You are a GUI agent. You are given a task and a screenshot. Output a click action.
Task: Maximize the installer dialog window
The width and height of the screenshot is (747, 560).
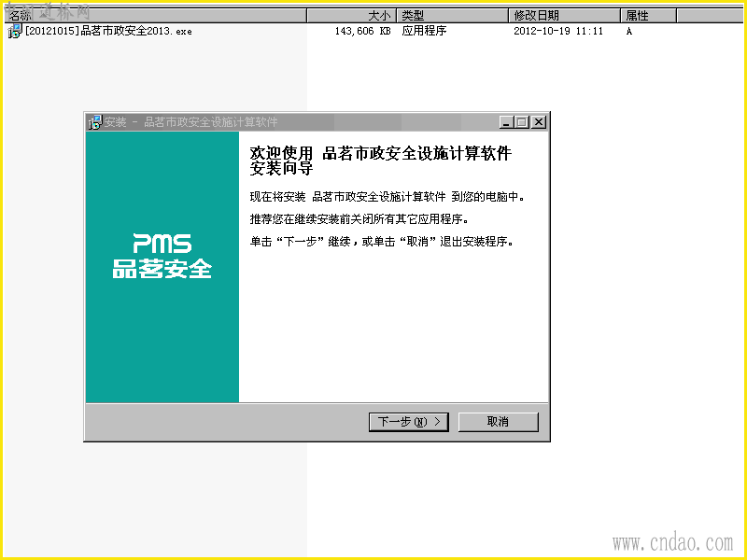[522, 122]
